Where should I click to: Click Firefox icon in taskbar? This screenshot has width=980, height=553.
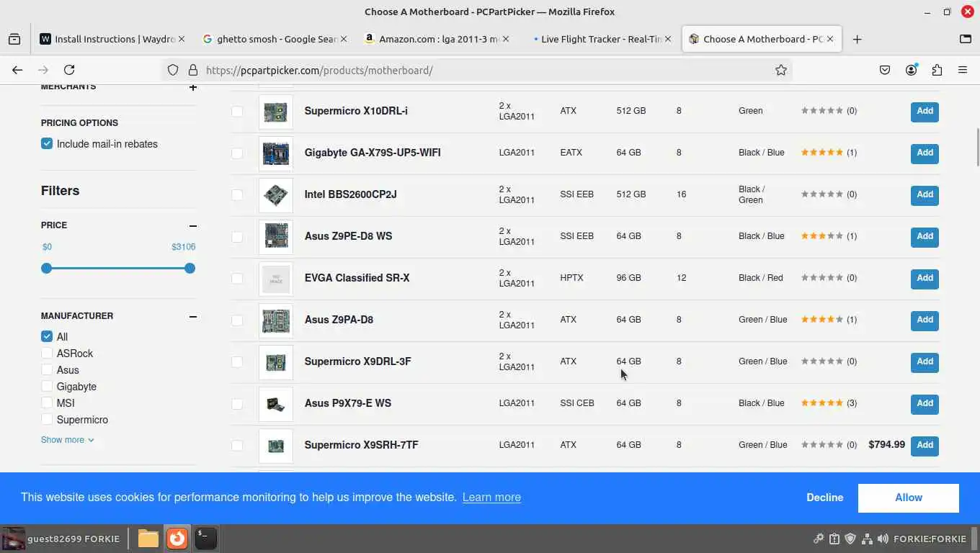(177, 539)
